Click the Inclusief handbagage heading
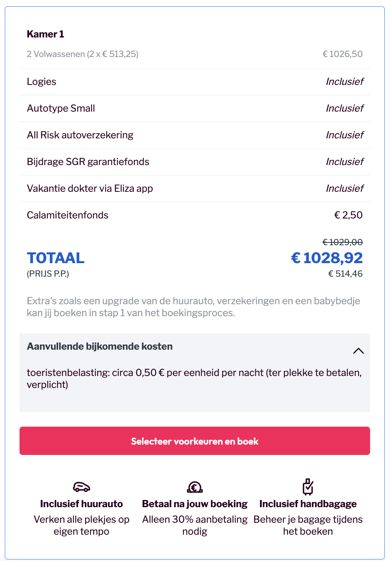The width and height of the screenshot is (392, 567). (x=308, y=504)
